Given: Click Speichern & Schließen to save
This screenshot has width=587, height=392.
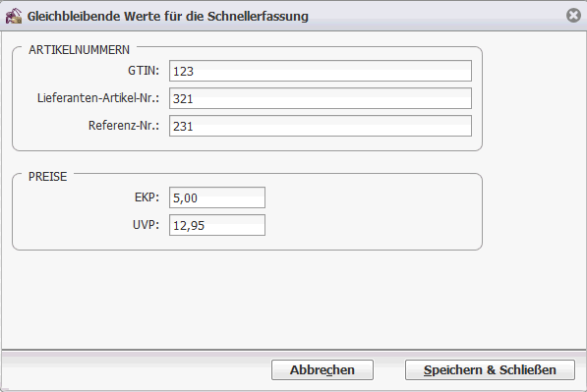Looking at the screenshot, I should pyautogui.click(x=490, y=370).
